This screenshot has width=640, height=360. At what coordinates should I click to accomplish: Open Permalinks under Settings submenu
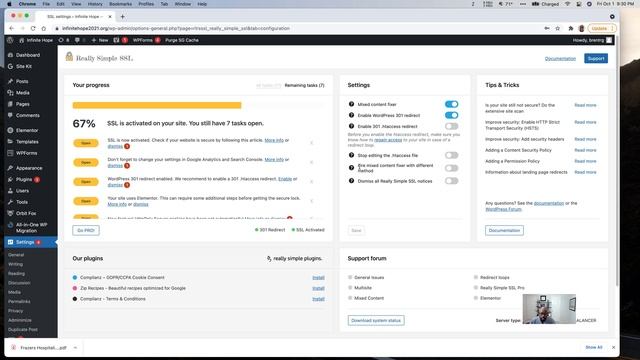19,301
